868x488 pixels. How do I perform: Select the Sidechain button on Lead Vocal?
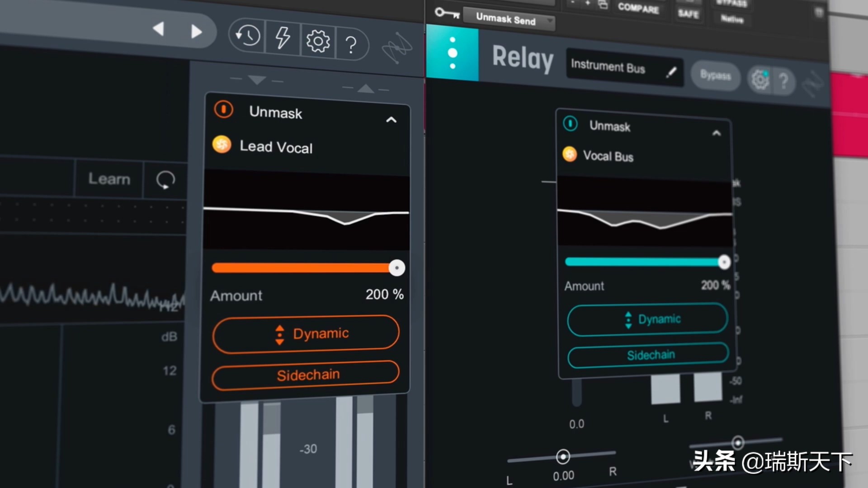[x=307, y=374]
